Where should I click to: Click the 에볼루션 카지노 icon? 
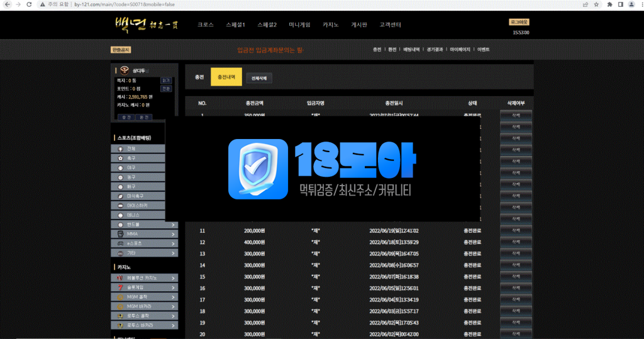coord(120,278)
